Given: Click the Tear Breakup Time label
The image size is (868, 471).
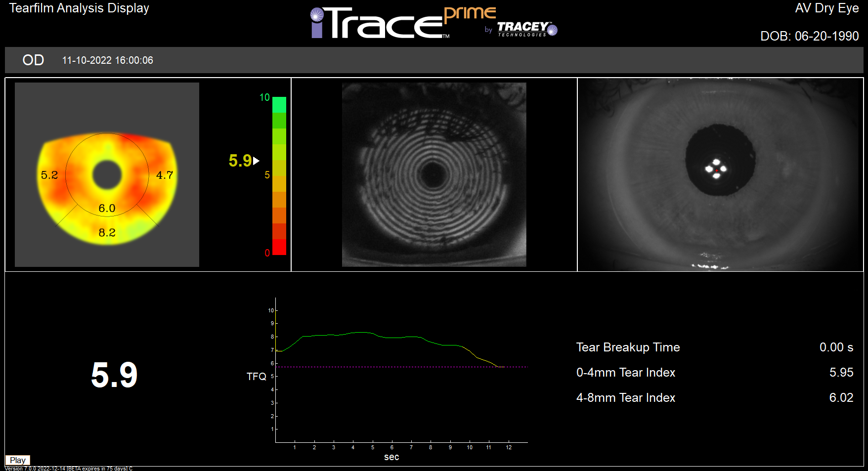Looking at the screenshot, I should [x=628, y=347].
